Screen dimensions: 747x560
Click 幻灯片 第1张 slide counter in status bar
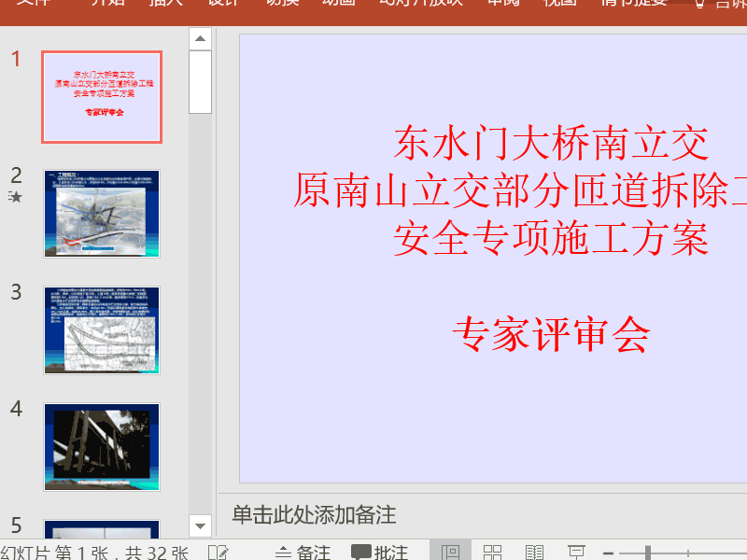tap(95, 553)
